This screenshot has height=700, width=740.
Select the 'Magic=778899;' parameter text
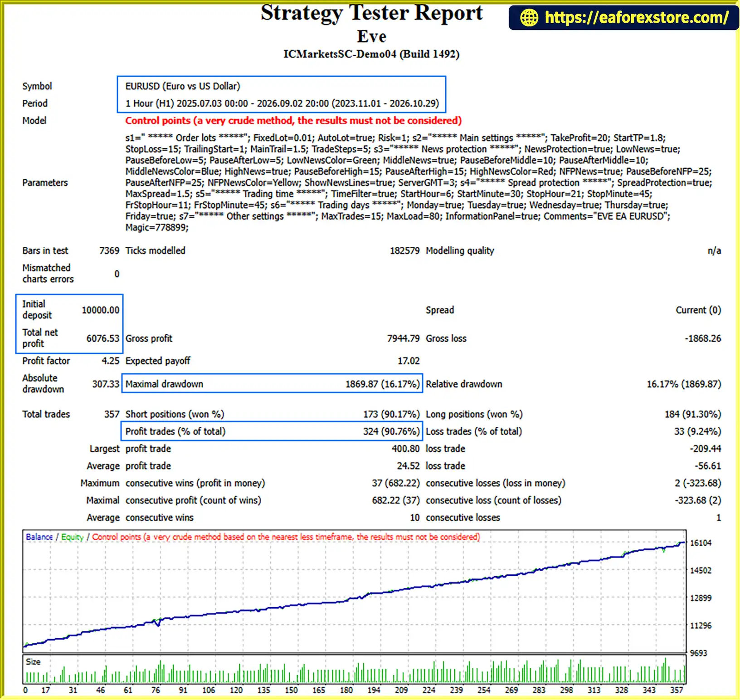157,228
